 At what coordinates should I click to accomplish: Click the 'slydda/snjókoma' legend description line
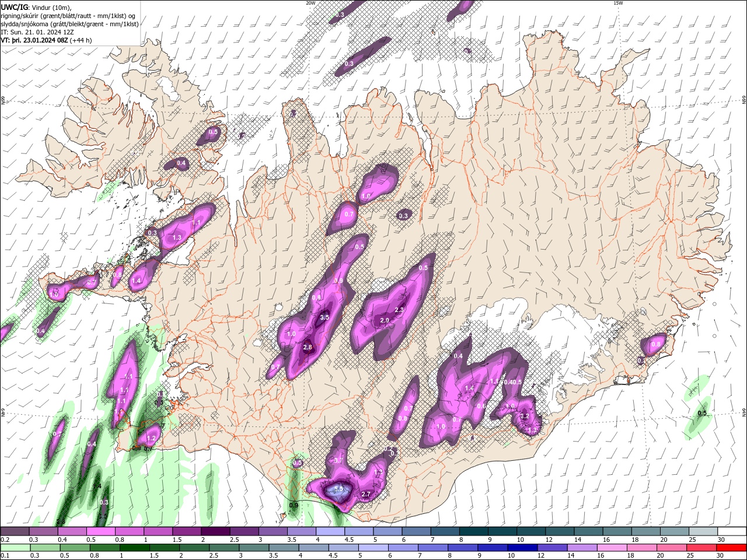(x=69, y=24)
